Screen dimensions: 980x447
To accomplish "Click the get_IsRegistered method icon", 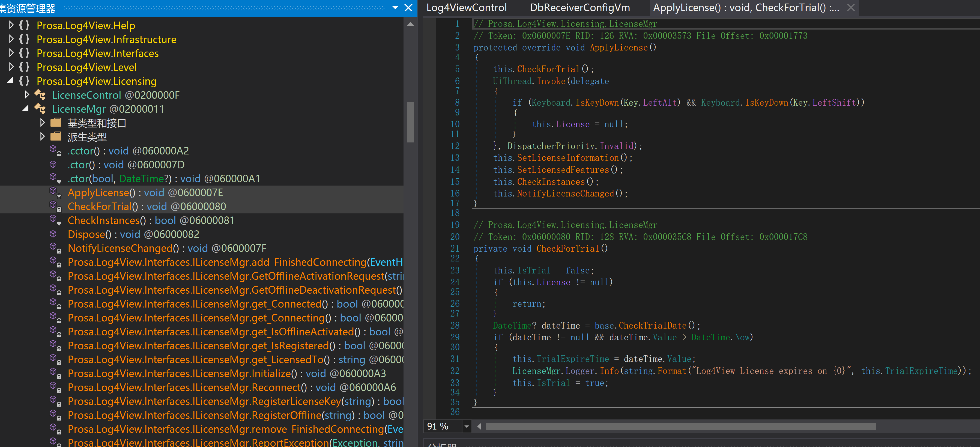I will pyautogui.click(x=55, y=345).
